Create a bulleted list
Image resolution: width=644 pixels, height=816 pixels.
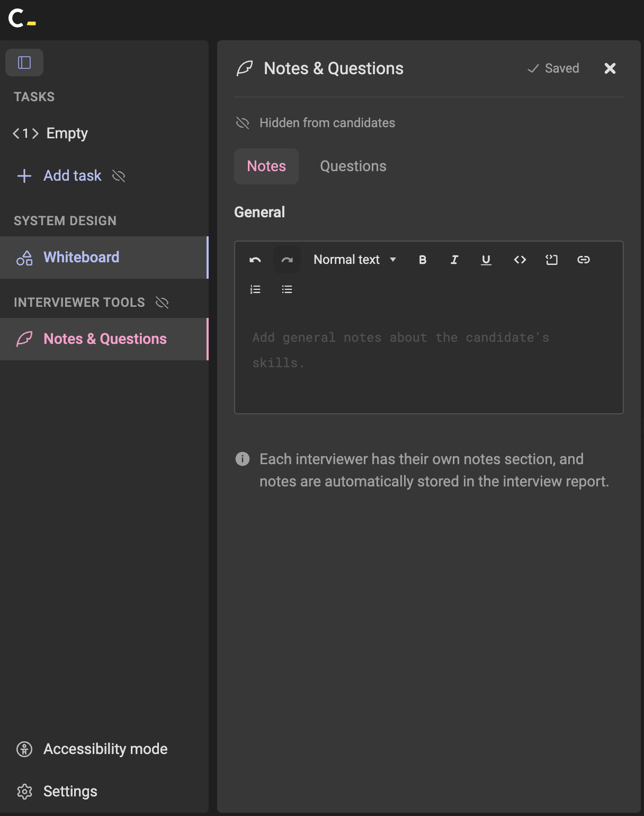coord(287,289)
